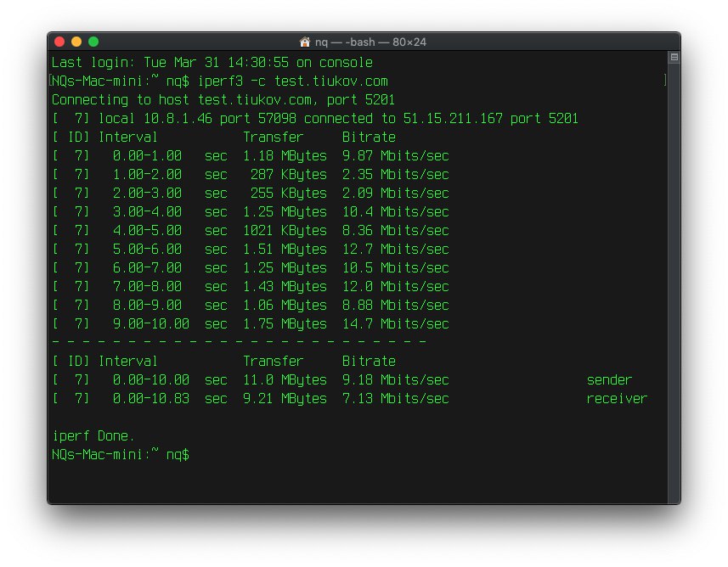Click the '12.7 Mbits/sec' bitrate value
The image size is (728, 567).
396,250
